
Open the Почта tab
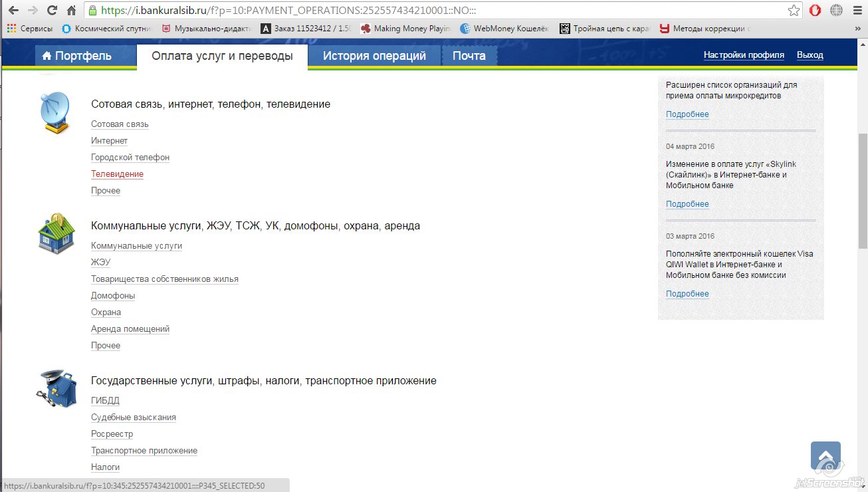469,56
